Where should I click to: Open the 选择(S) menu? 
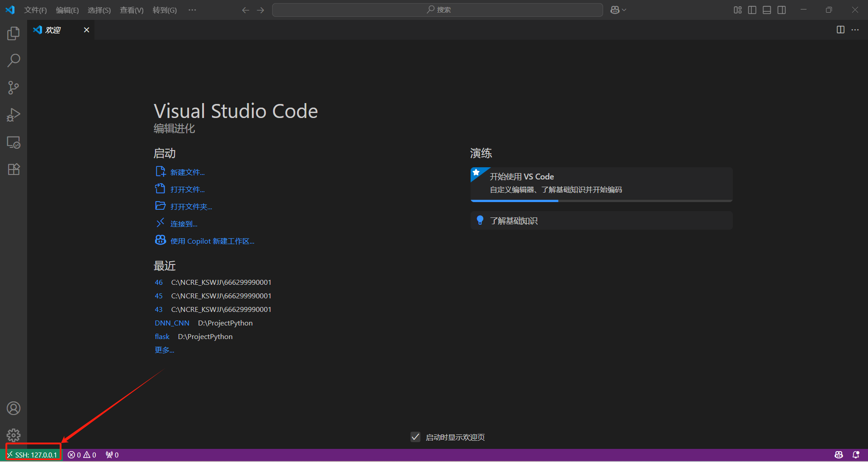(x=99, y=10)
